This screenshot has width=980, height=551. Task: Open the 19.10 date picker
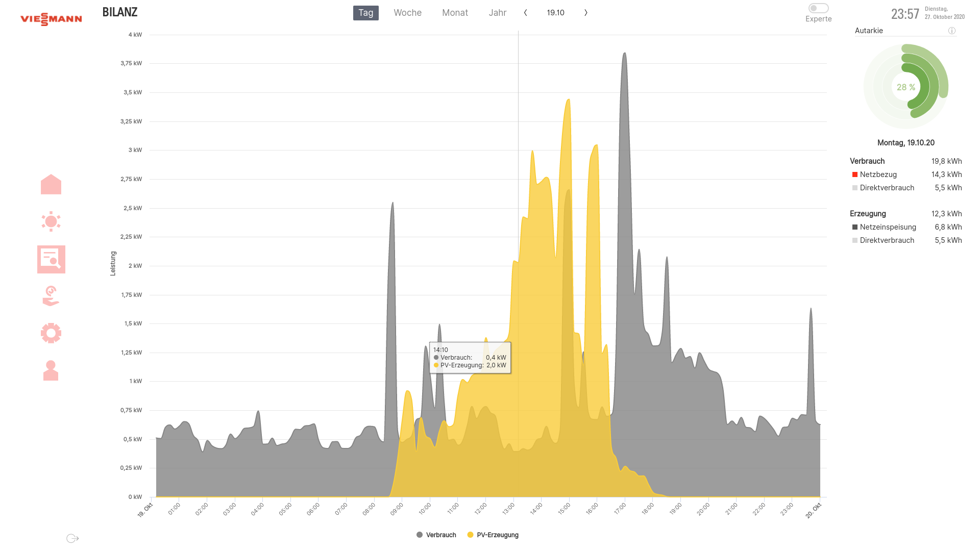point(555,13)
